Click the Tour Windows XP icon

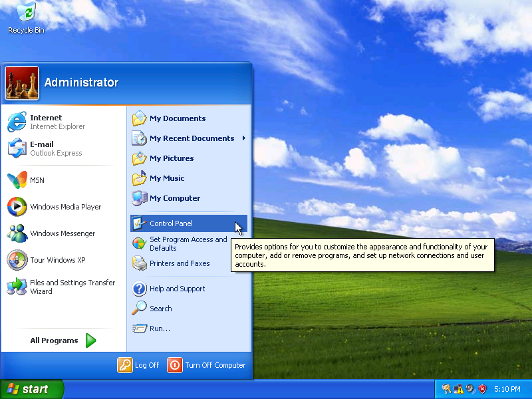tap(17, 260)
